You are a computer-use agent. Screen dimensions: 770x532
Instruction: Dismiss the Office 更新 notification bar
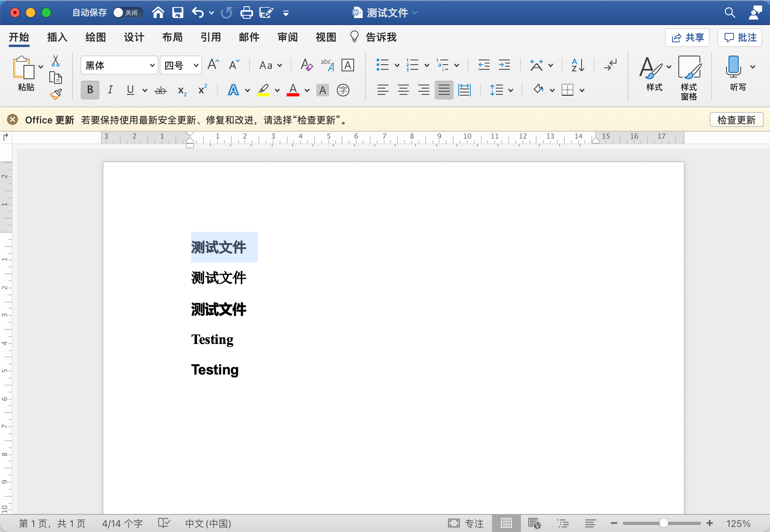point(13,119)
